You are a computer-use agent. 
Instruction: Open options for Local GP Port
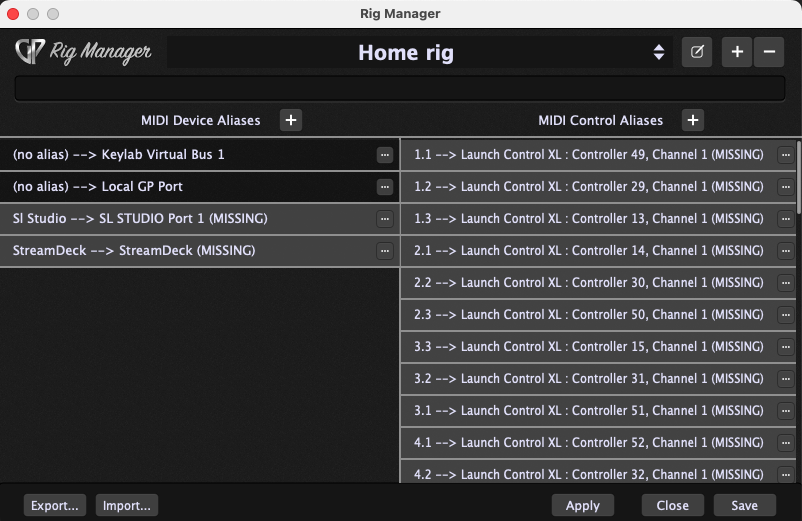385,187
